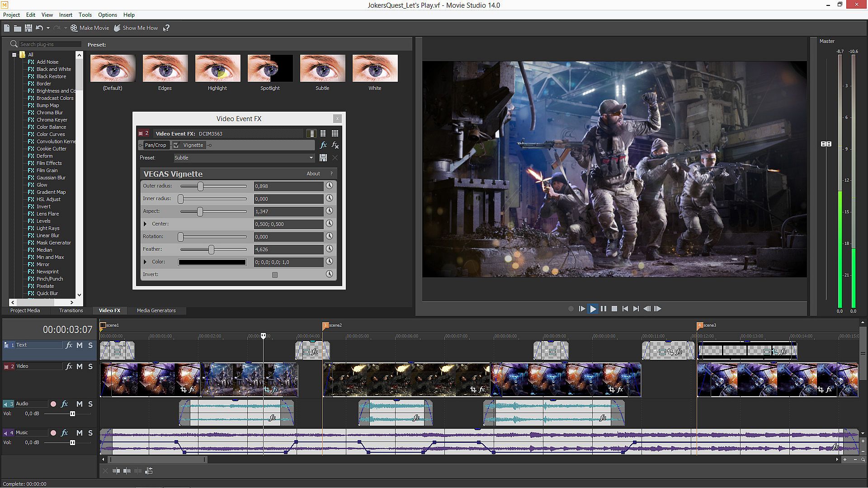Save the Vignette preset with disk icon

pyautogui.click(x=323, y=158)
